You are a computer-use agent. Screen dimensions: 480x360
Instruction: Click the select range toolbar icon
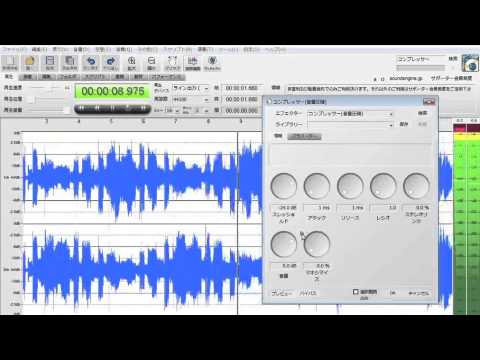click(x=172, y=63)
